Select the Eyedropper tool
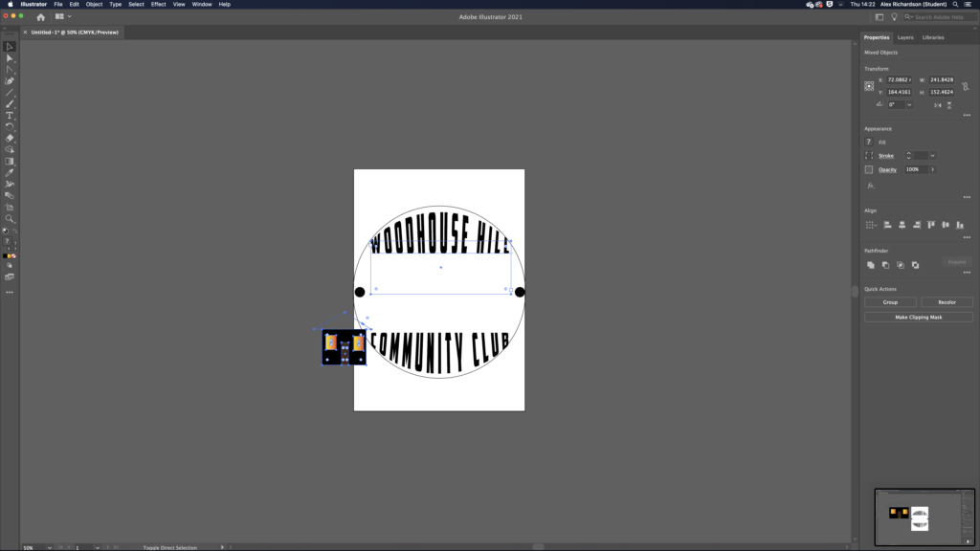This screenshot has height=551, width=980. click(x=10, y=173)
